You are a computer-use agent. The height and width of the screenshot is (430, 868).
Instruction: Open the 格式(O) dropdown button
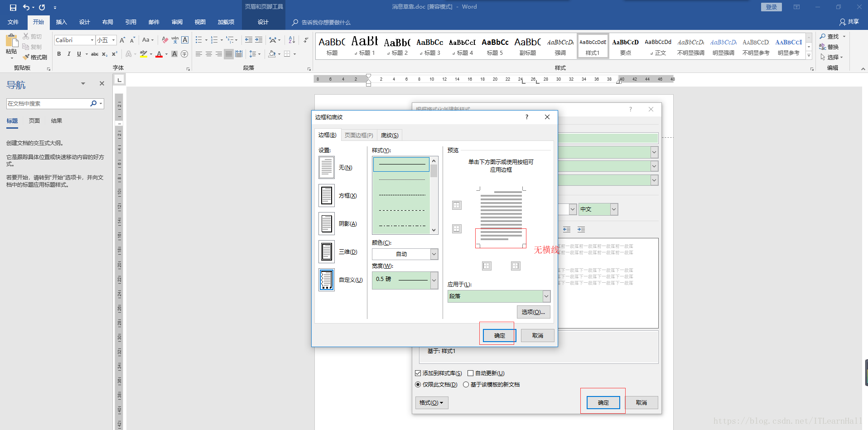[x=432, y=403]
